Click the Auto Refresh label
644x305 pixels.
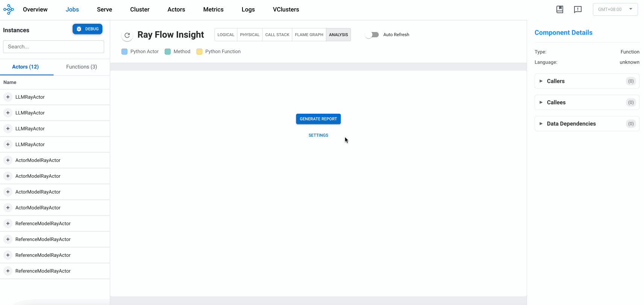click(396, 35)
